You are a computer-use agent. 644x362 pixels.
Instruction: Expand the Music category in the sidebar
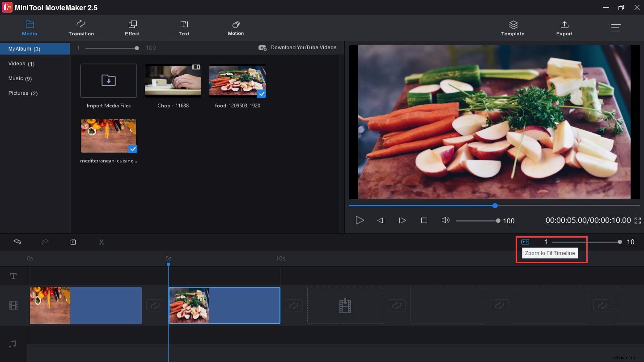point(20,78)
